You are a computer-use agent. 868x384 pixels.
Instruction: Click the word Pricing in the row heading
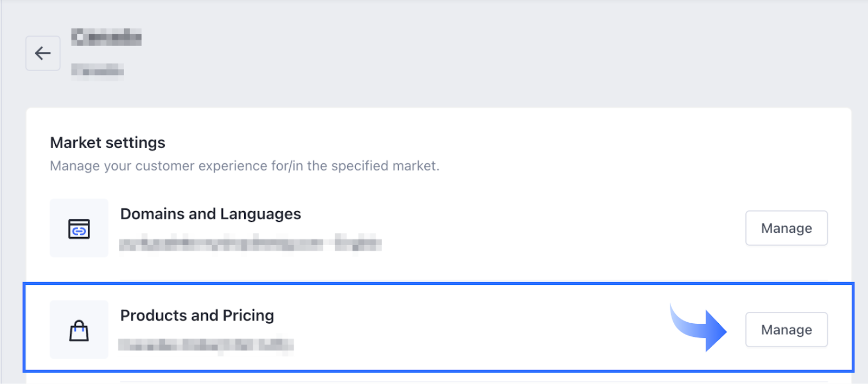(x=248, y=316)
